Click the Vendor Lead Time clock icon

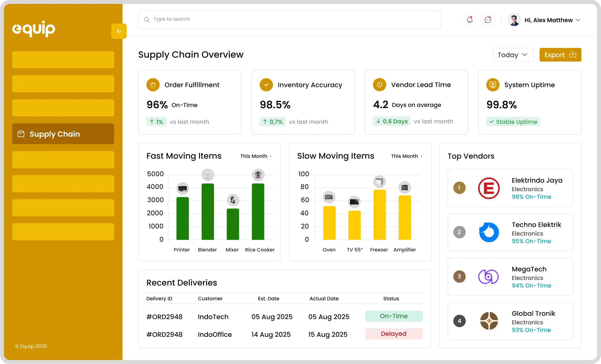(380, 85)
